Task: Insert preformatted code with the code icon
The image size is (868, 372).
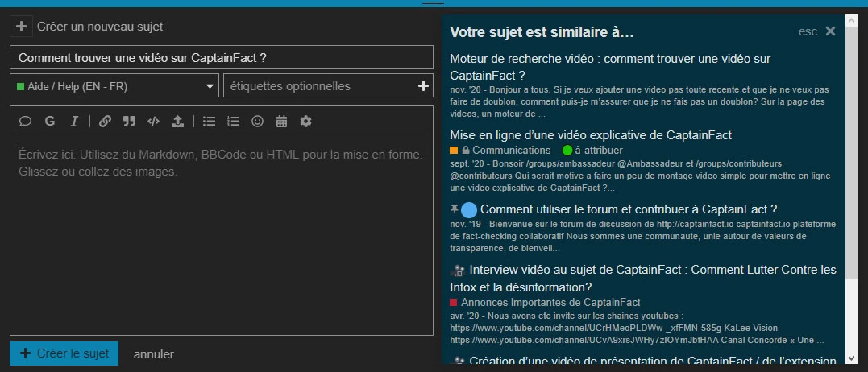Action: tap(153, 121)
